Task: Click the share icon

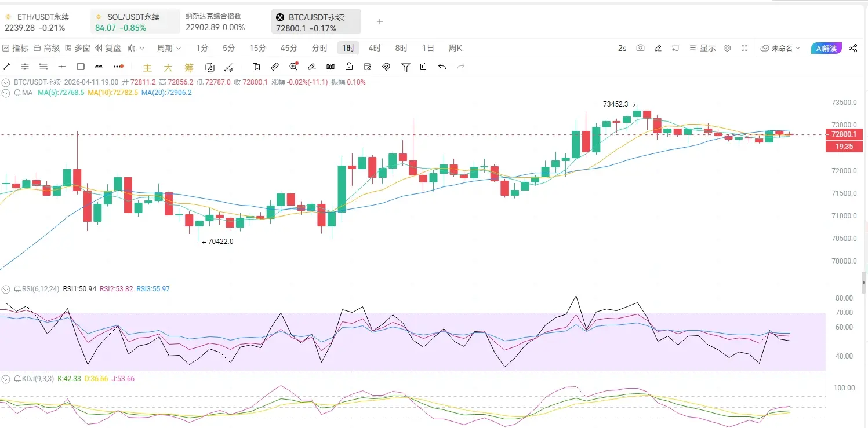Action: pos(853,48)
